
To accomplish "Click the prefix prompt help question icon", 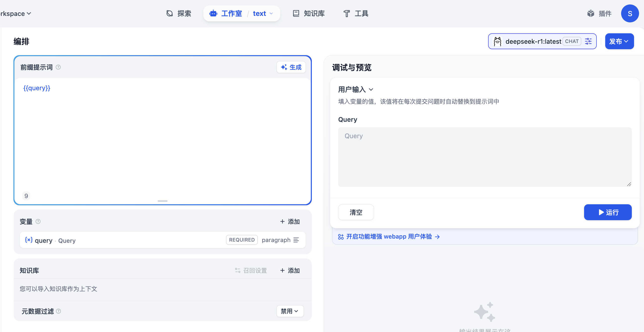I will 58,67.
